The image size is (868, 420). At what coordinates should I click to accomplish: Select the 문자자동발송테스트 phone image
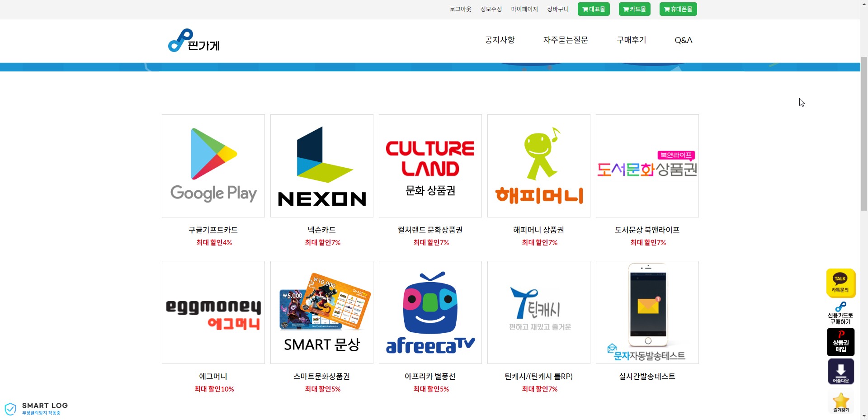click(x=647, y=312)
